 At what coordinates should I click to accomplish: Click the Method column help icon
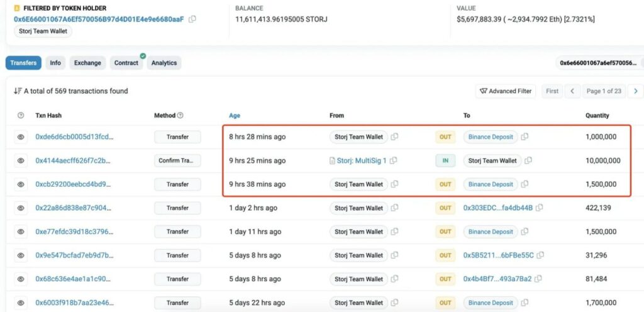pyautogui.click(x=180, y=116)
